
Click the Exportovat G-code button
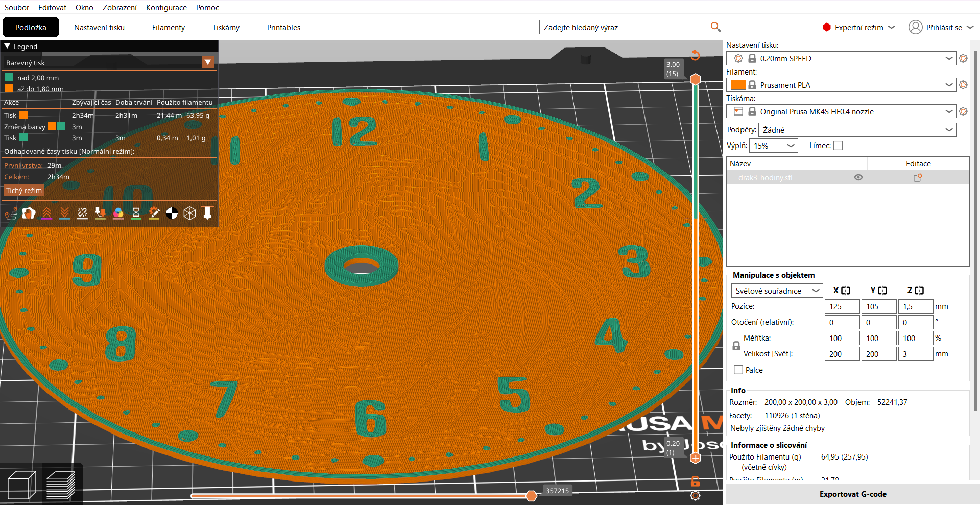[x=853, y=494]
